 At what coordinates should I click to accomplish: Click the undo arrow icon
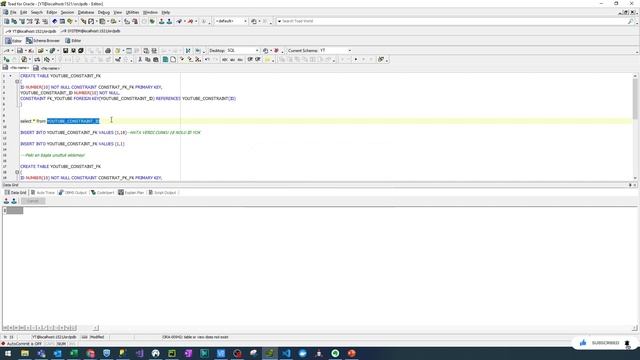coord(207,60)
